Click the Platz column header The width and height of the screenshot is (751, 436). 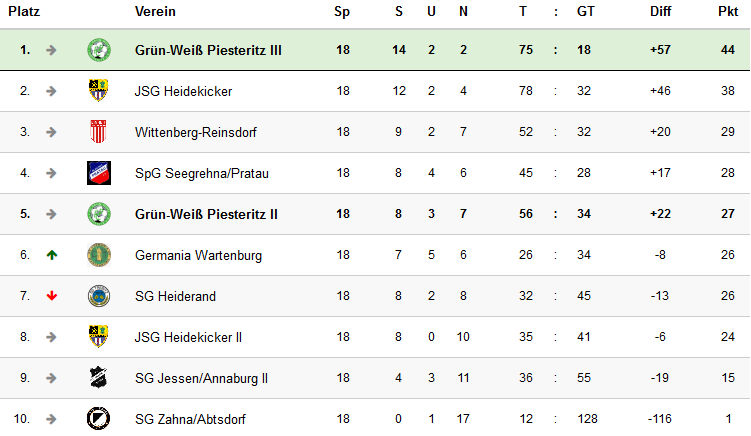(x=24, y=12)
